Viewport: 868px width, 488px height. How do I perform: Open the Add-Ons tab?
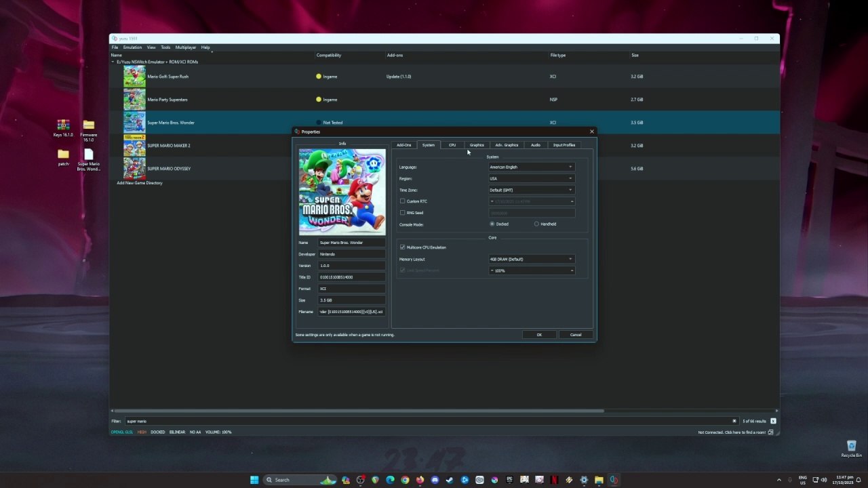click(404, 145)
